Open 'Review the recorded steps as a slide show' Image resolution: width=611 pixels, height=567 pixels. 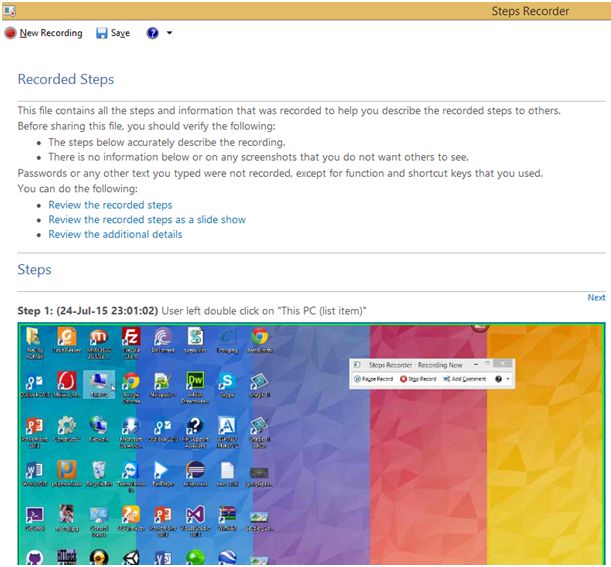(x=147, y=219)
